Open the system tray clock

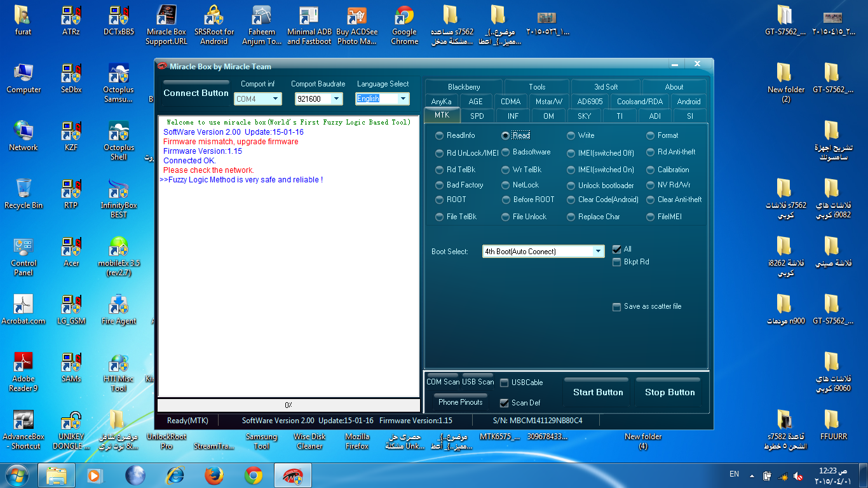click(832, 476)
